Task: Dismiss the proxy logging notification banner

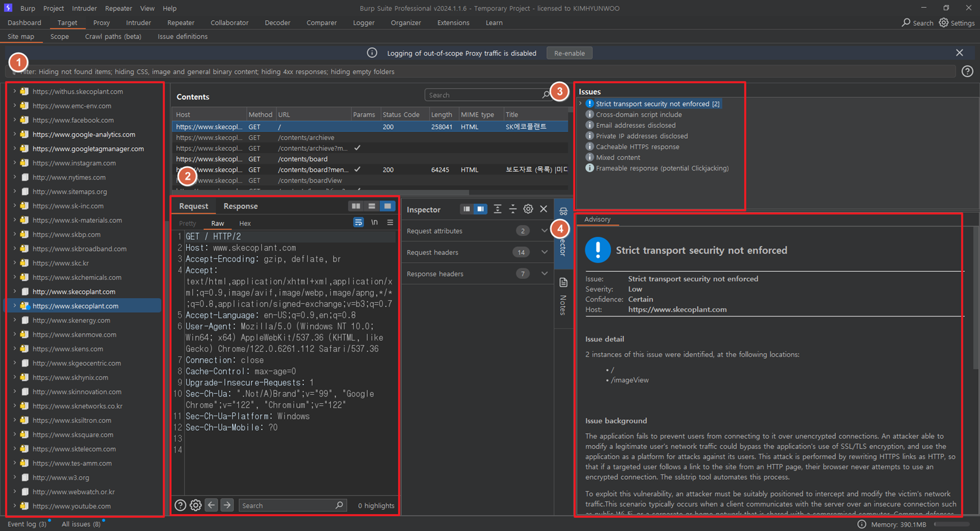Action: click(x=959, y=53)
